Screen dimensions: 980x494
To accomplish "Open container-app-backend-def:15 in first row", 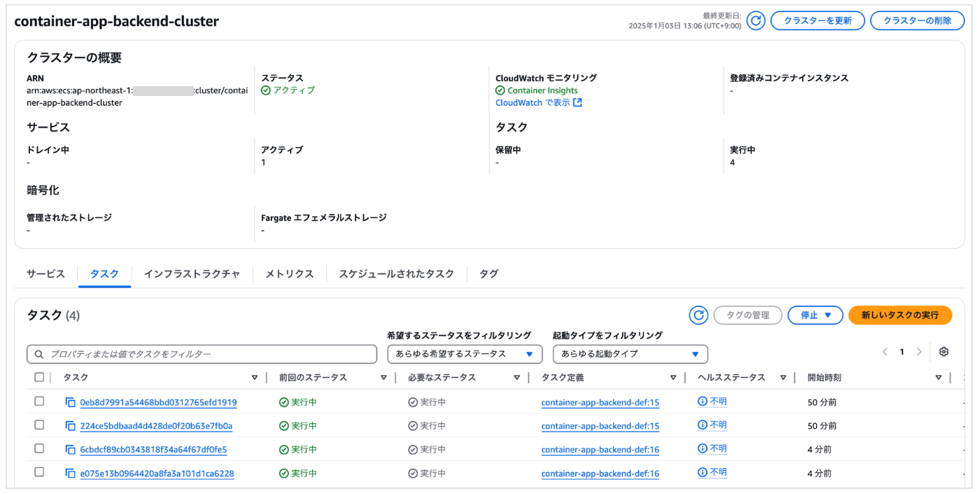I will [600, 403].
